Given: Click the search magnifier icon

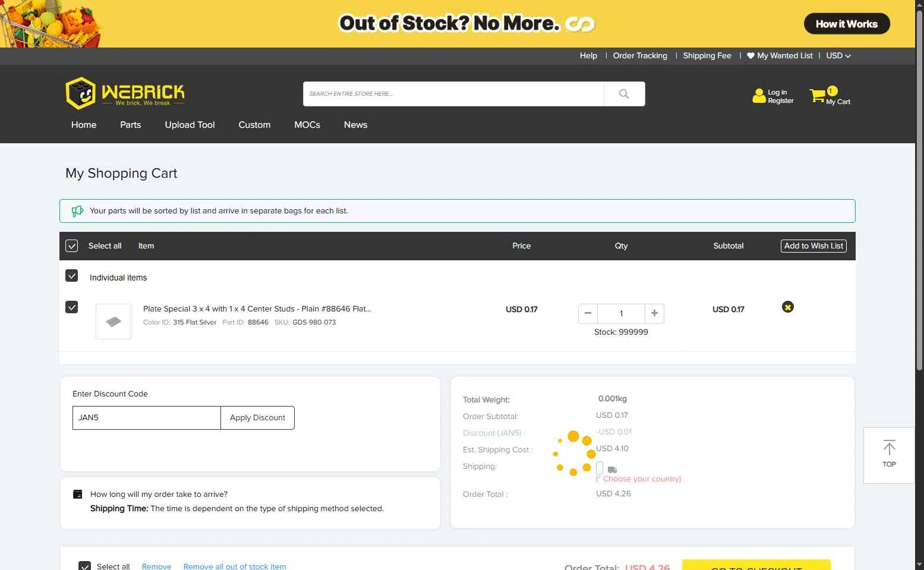Looking at the screenshot, I should pyautogui.click(x=624, y=94).
